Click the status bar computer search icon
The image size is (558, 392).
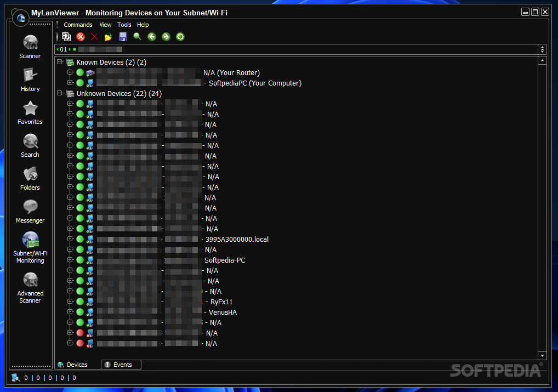click(15, 378)
